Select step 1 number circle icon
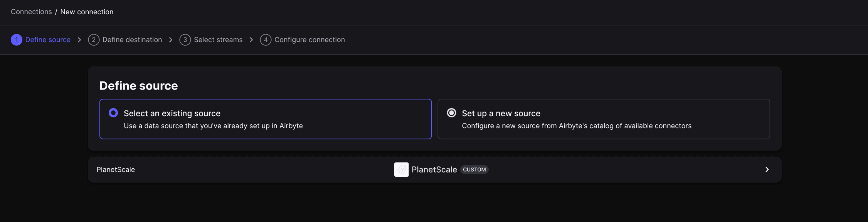Screen dimensions: 868x222 point(17,40)
